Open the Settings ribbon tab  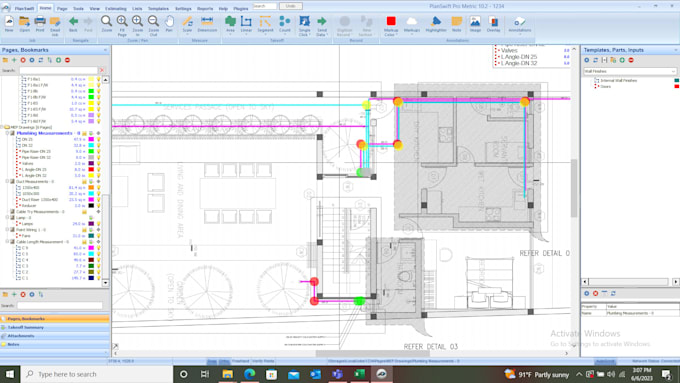click(x=183, y=9)
